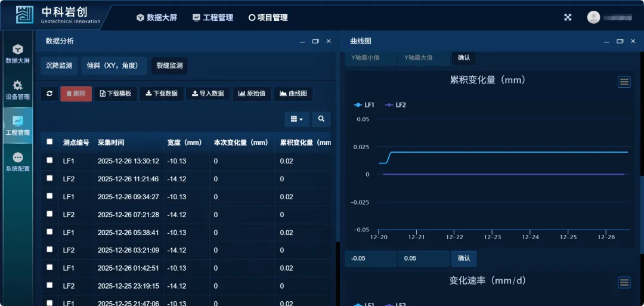Screen dimensions: 644x306
Task: Click the user avatar icon
Action: point(593,17)
